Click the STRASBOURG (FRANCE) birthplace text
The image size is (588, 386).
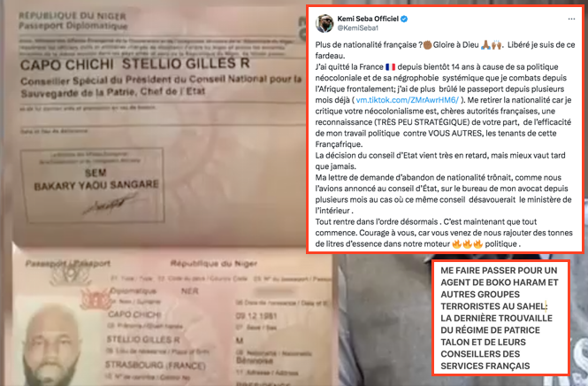(156, 365)
